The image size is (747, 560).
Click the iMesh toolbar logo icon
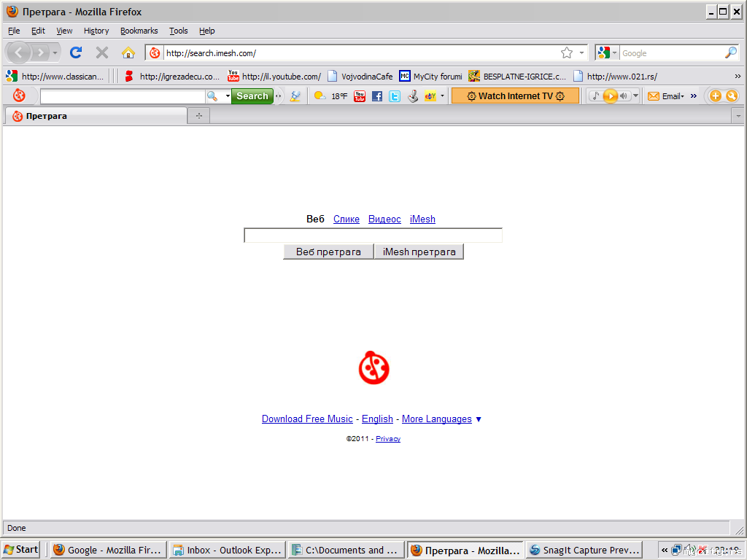pos(19,96)
